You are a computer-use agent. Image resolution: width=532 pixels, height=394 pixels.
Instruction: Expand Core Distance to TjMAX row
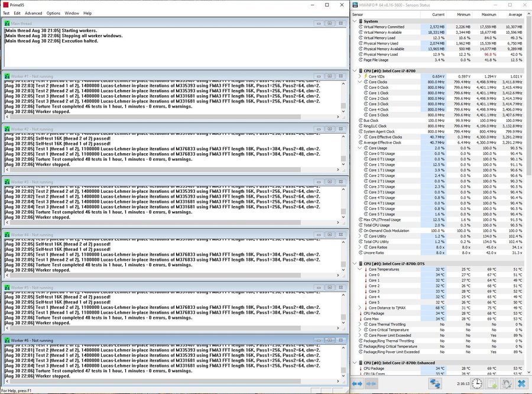click(x=360, y=308)
